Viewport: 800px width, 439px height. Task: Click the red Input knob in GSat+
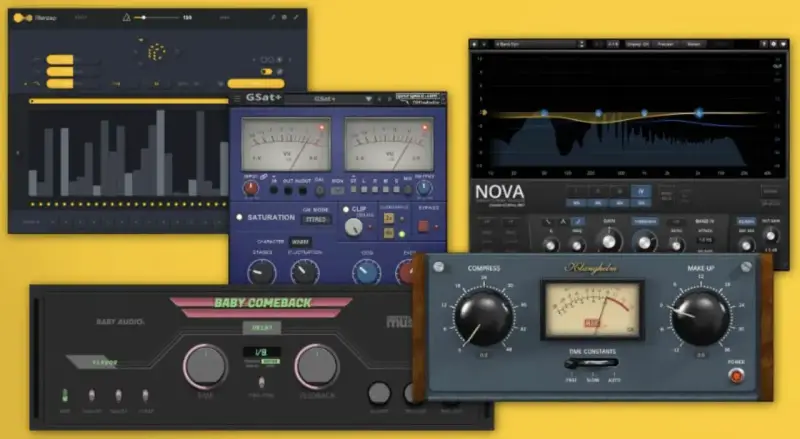(x=251, y=188)
